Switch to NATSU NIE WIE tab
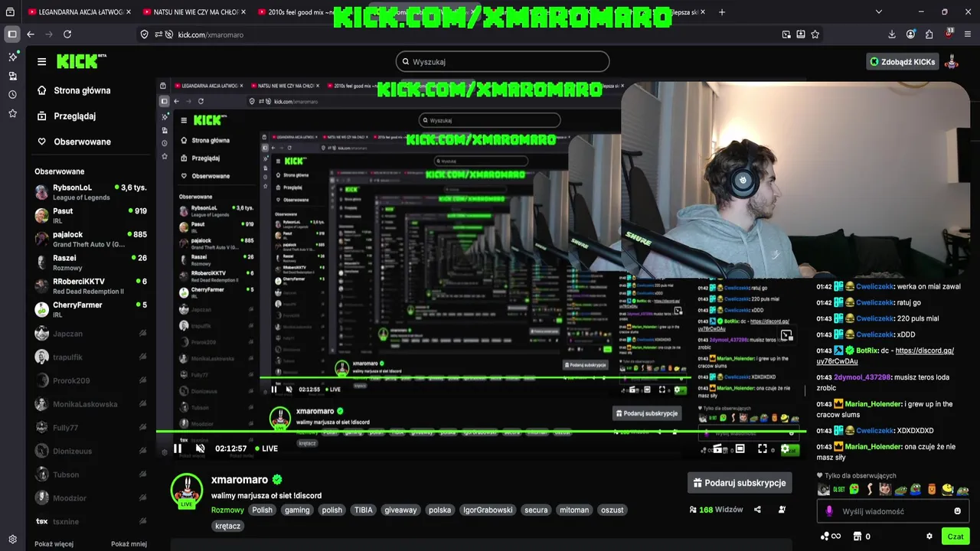The width and height of the screenshot is (980, 551). coord(194,12)
